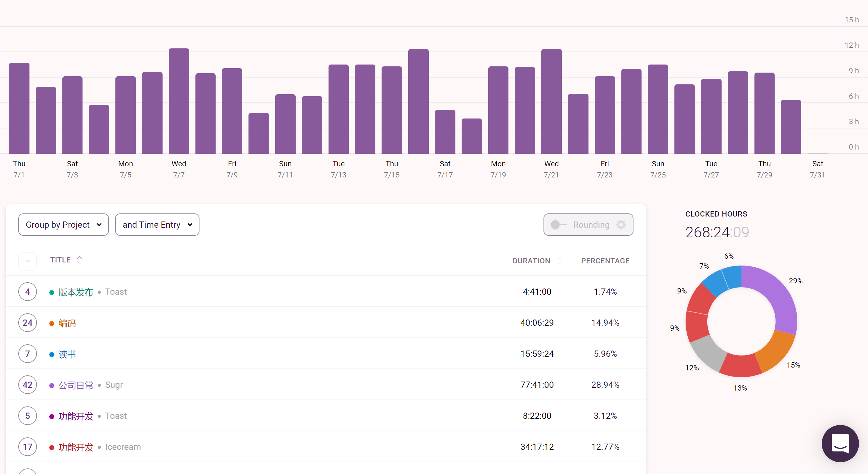Expand the 4 entries of 版本发布
Viewport: 868px width, 474px height.
28,292
